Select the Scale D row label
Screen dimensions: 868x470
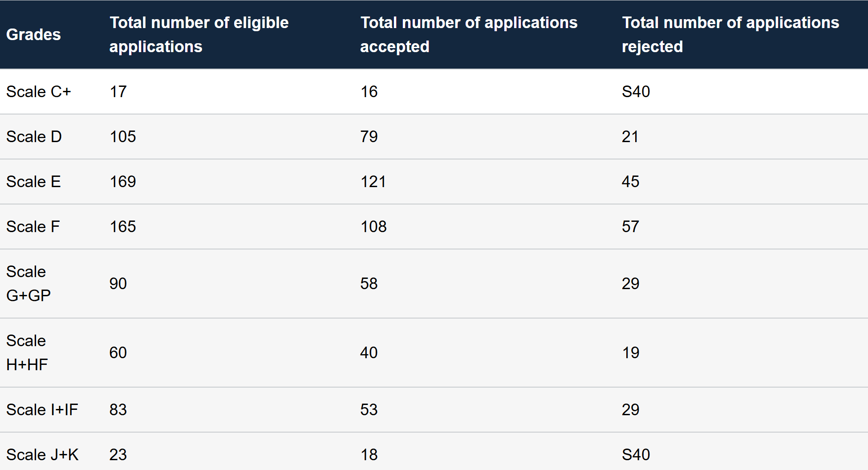pos(34,137)
